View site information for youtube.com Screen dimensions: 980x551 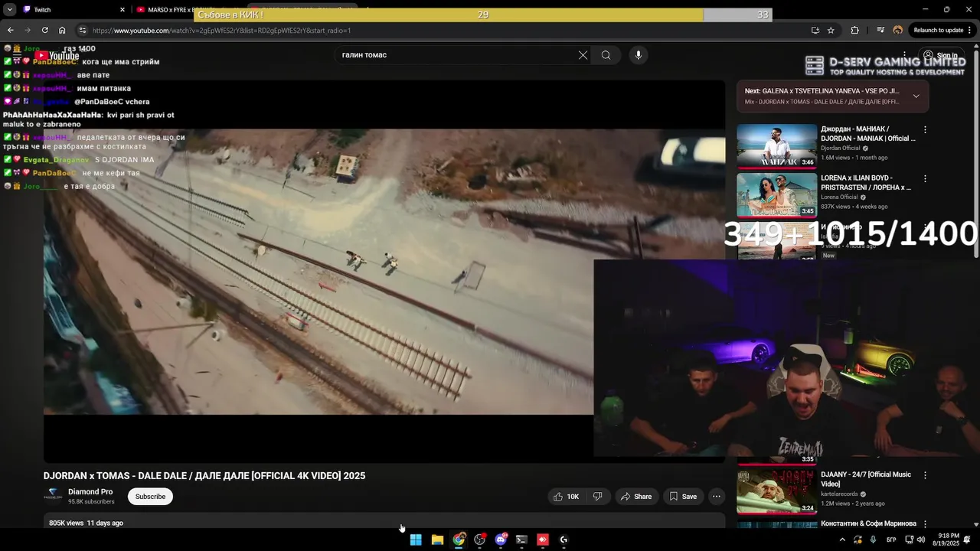point(83,31)
